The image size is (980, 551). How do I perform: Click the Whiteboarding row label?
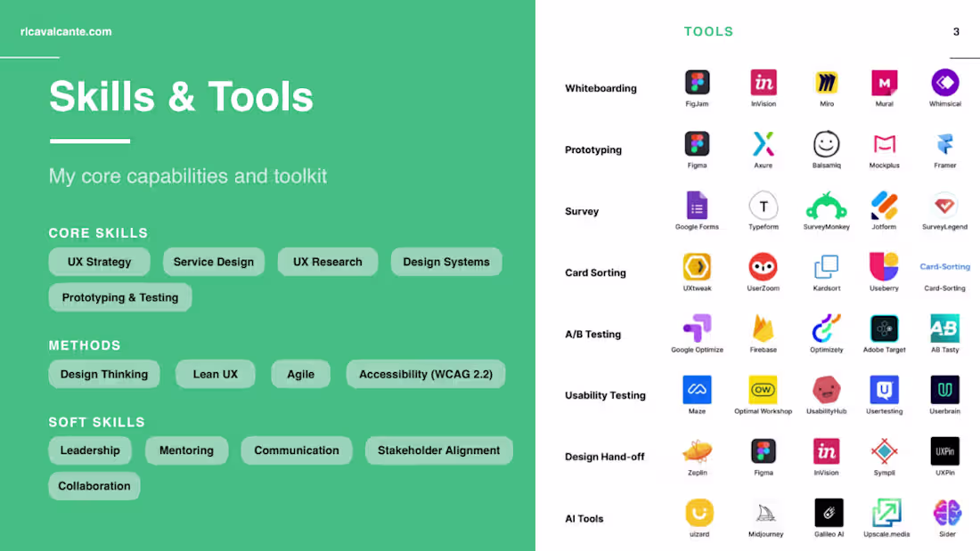pos(600,88)
